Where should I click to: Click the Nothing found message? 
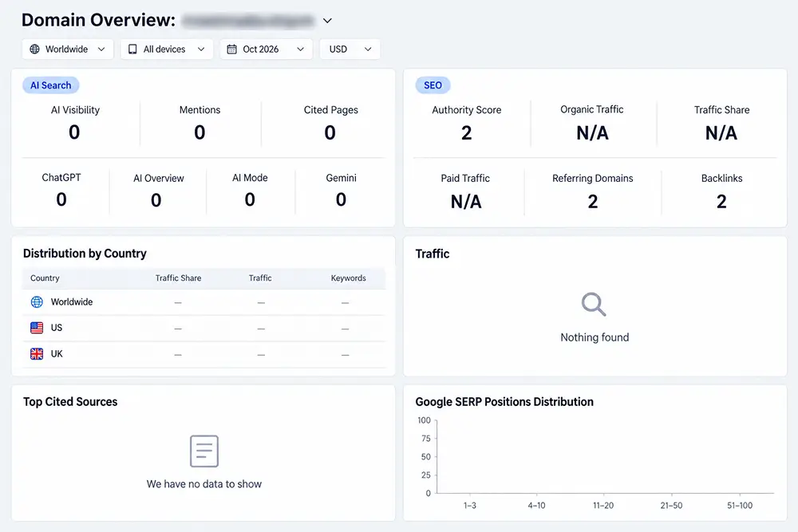click(595, 337)
